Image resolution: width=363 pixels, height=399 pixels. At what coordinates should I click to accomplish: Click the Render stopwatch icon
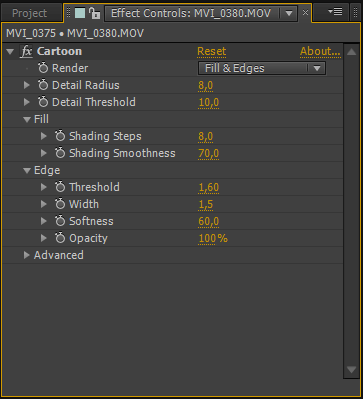(43, 68)
